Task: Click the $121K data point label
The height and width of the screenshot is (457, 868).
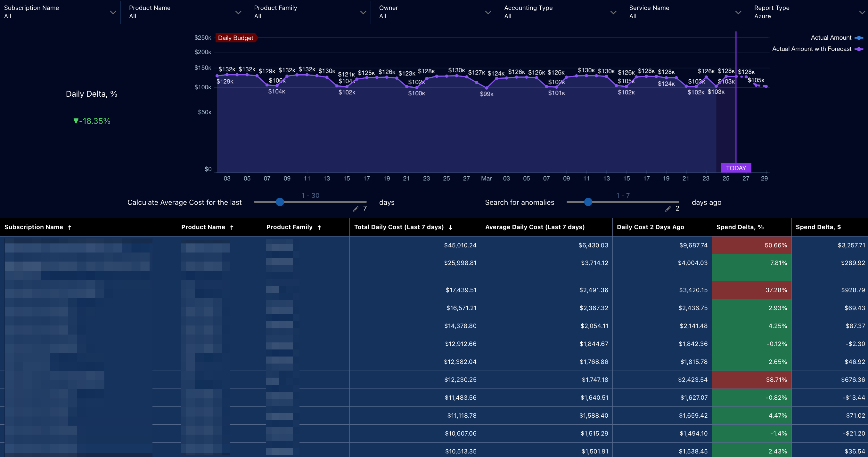Action: click(346, 74)
